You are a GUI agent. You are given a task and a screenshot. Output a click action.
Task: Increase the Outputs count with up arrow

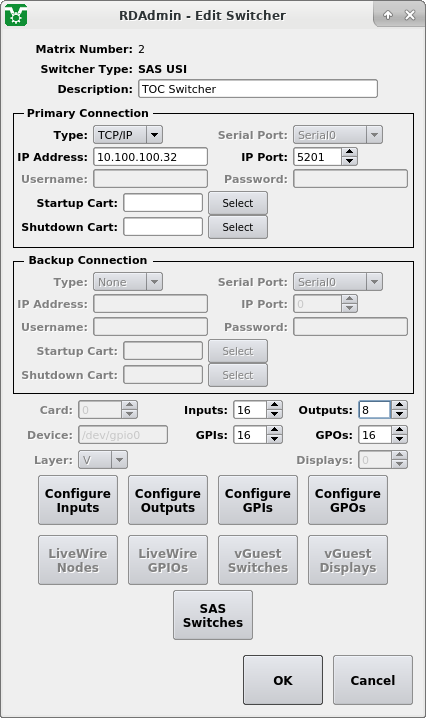coord(399,405)
